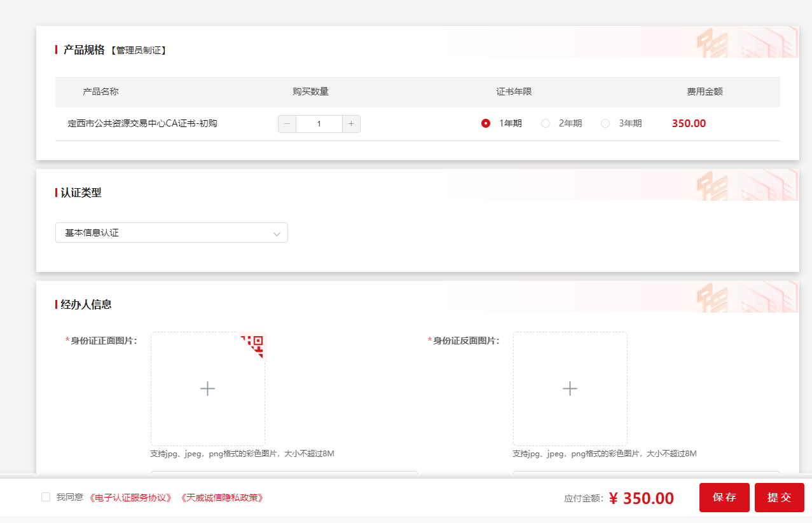Click the 产品规格 section heading
The height and width of the screenshot is (523, 812).
[x=84, y=50]
